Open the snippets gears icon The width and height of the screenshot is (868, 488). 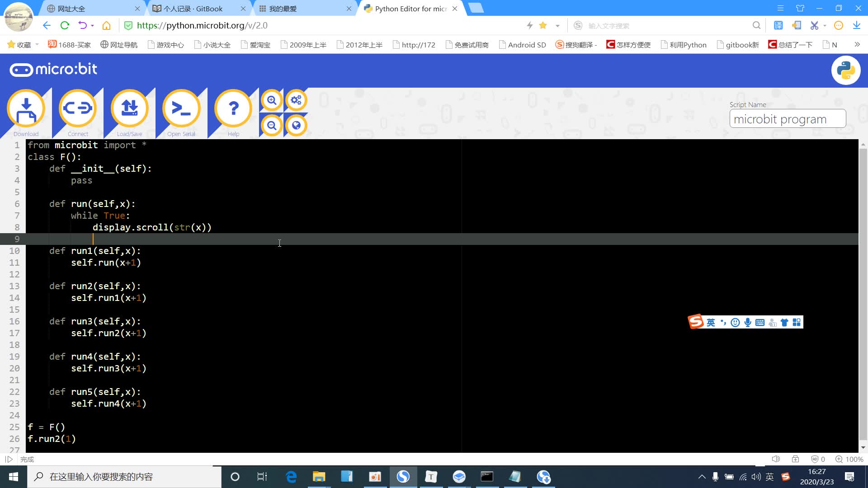point(296,100)
